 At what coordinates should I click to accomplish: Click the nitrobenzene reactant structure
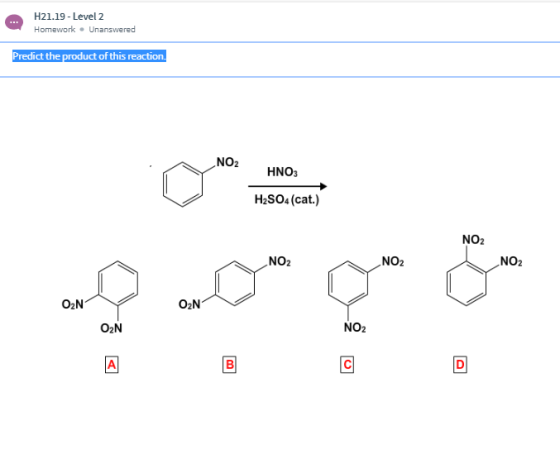click(200, 182)
